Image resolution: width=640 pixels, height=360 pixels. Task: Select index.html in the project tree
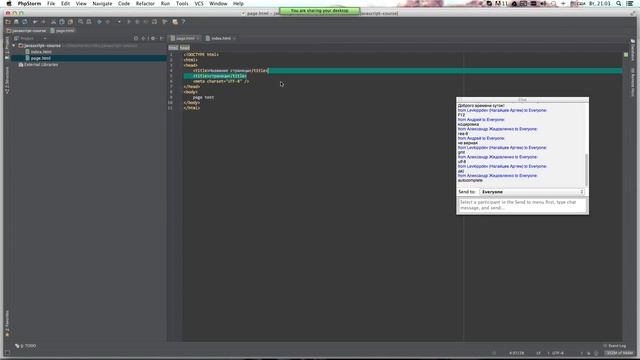tap(41, 52)
